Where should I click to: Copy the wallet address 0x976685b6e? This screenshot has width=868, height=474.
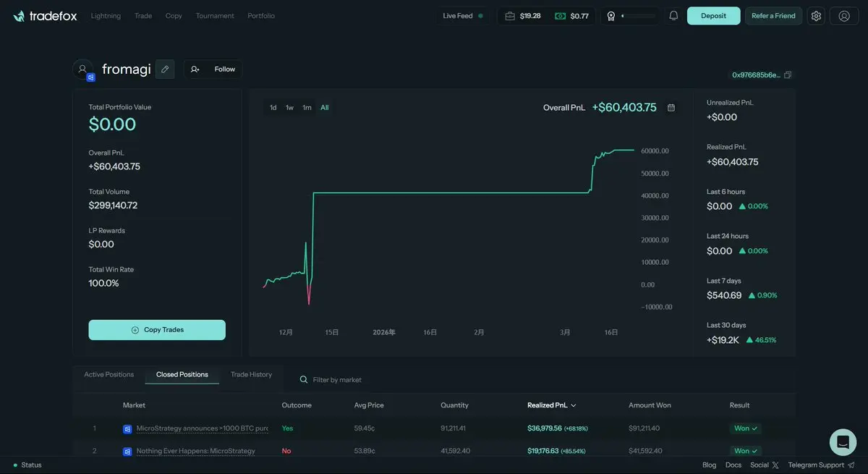788,75
